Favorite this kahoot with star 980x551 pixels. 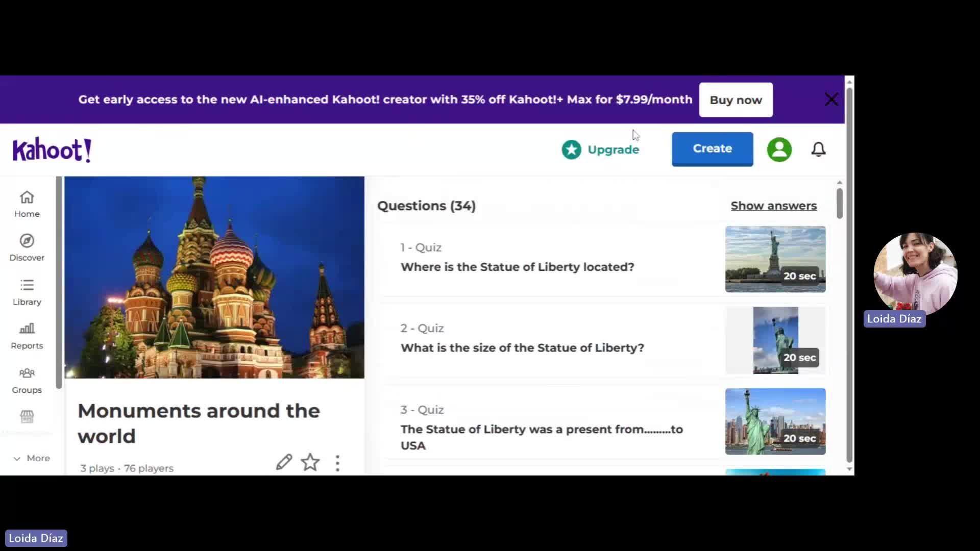coord(310,462)
